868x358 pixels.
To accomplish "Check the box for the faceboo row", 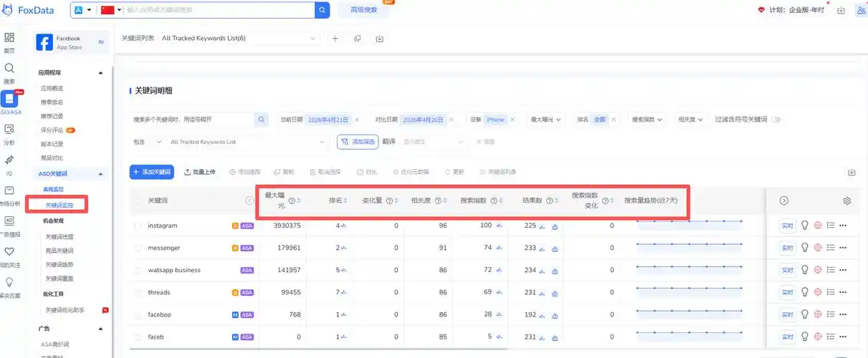I will tap(138, 314).
